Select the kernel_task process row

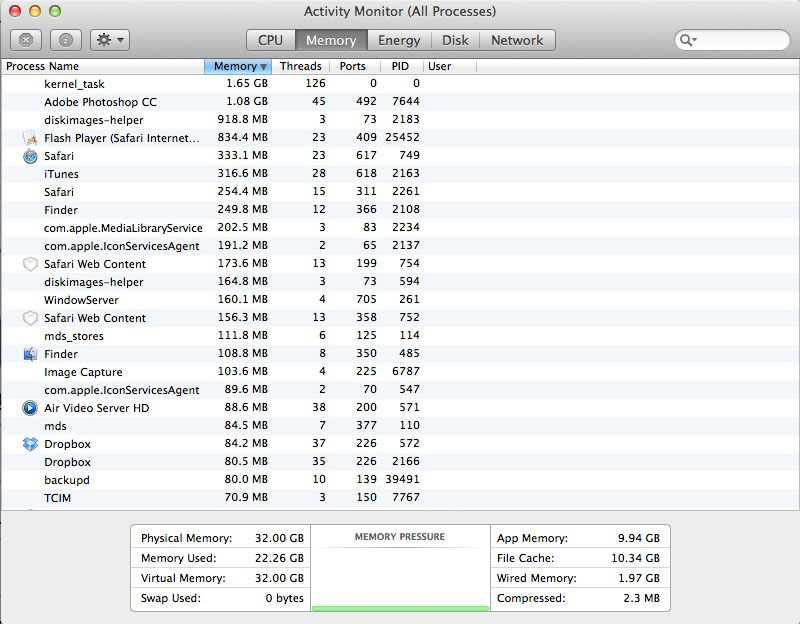point(400,84)
